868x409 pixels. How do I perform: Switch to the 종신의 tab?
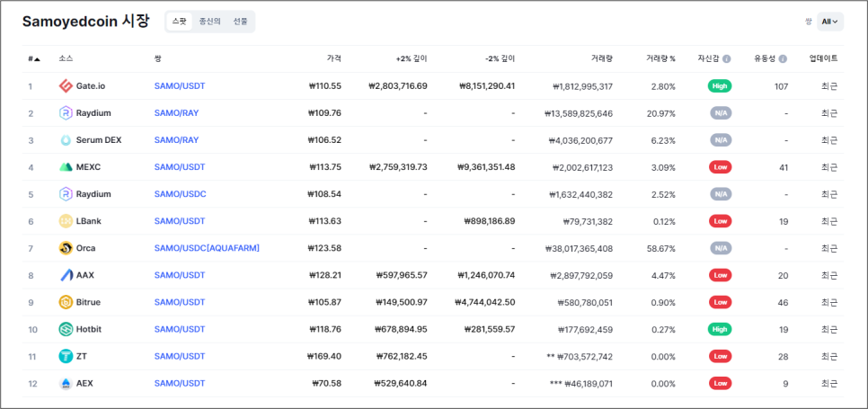tap(209, 22)
